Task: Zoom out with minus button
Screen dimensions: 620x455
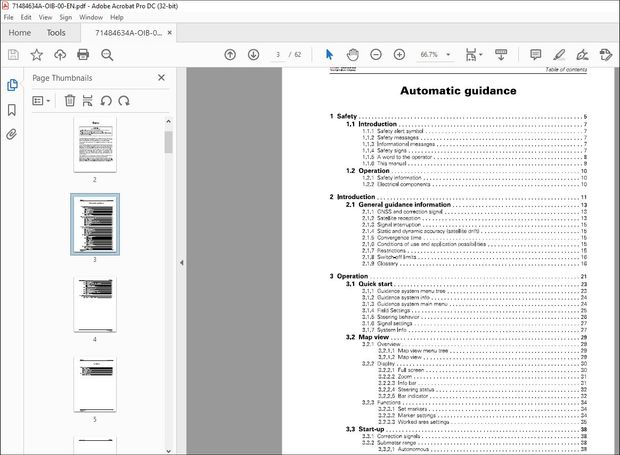Action: click(376, 55)
